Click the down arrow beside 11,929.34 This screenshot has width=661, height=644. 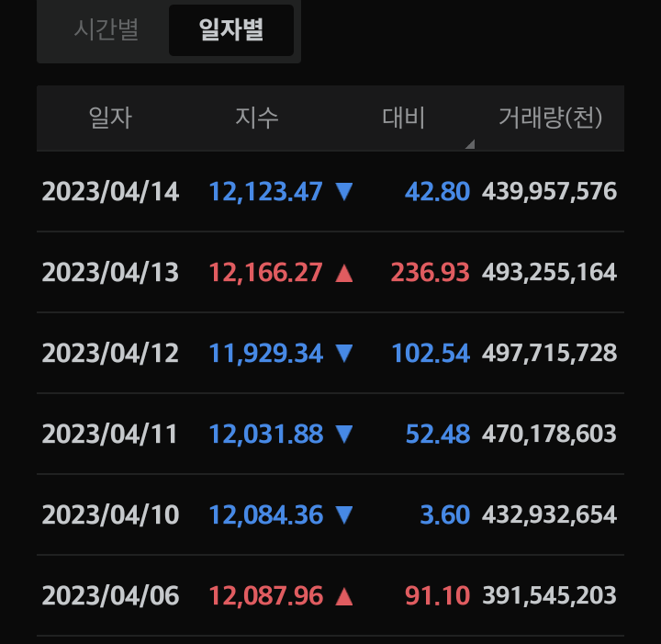click(344, 354)
